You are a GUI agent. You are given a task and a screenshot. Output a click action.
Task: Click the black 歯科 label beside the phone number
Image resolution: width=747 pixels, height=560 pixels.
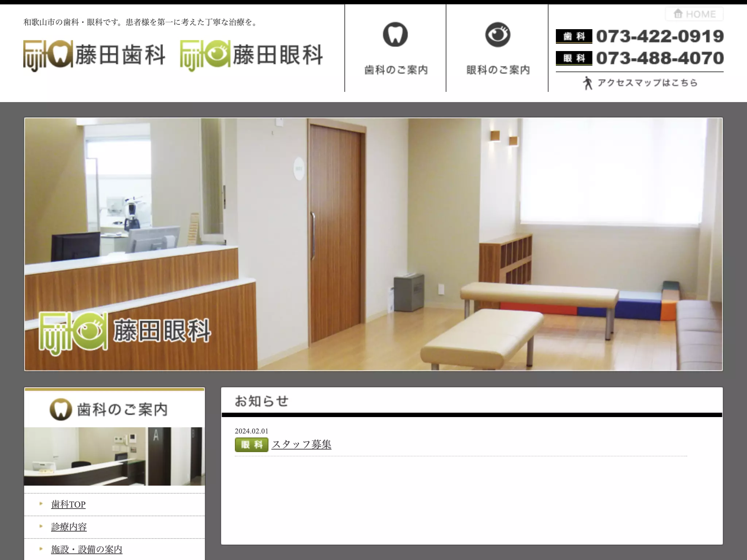pos(574,36)
